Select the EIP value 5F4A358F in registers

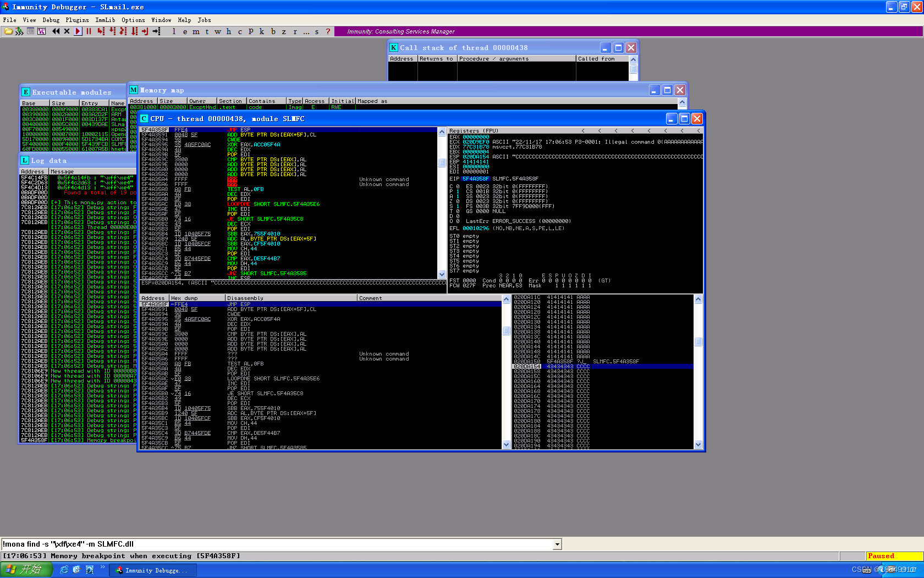(476, 178)
